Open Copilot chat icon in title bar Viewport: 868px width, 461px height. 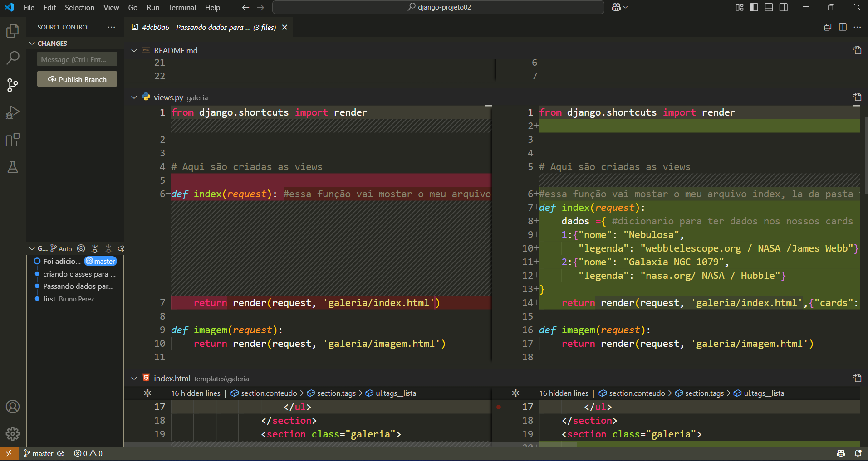pyautogui.click(x=616, y=7)
